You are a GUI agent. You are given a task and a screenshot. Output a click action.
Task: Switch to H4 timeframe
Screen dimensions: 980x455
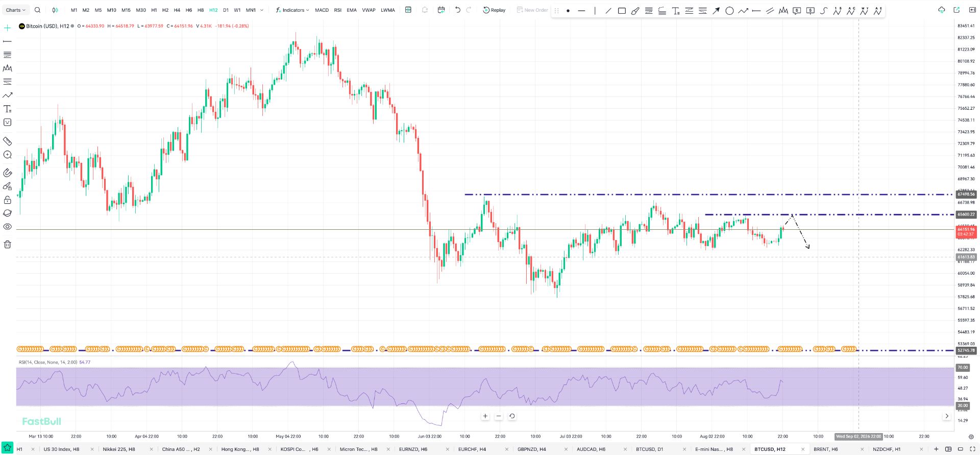177,10
